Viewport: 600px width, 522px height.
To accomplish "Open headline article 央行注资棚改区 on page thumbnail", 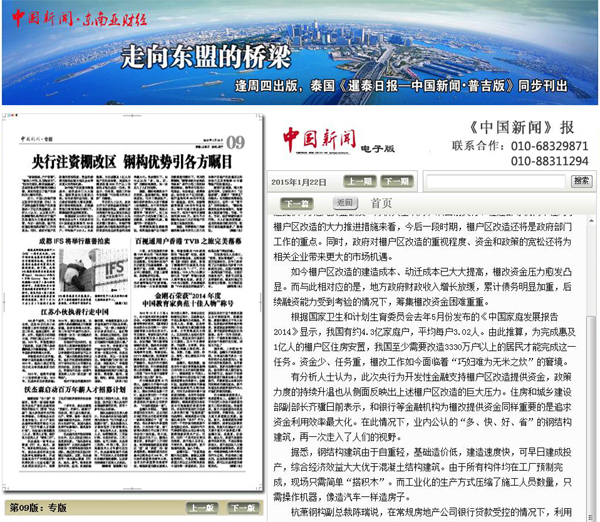I will [132, 159].
